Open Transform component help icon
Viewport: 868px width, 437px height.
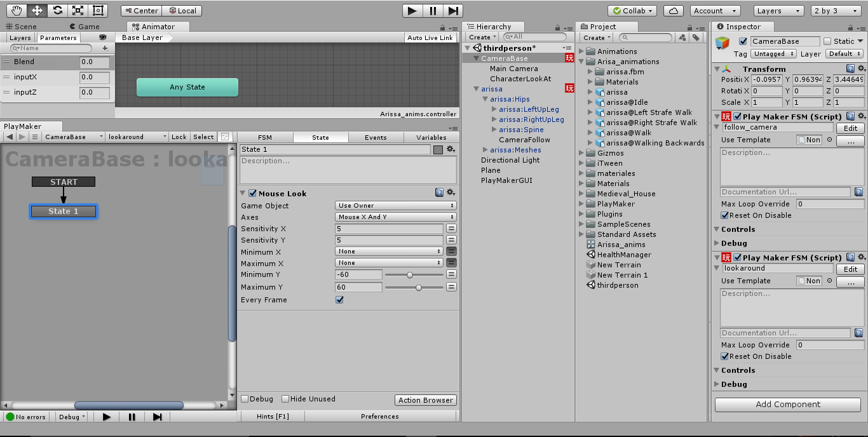(850, 69)
